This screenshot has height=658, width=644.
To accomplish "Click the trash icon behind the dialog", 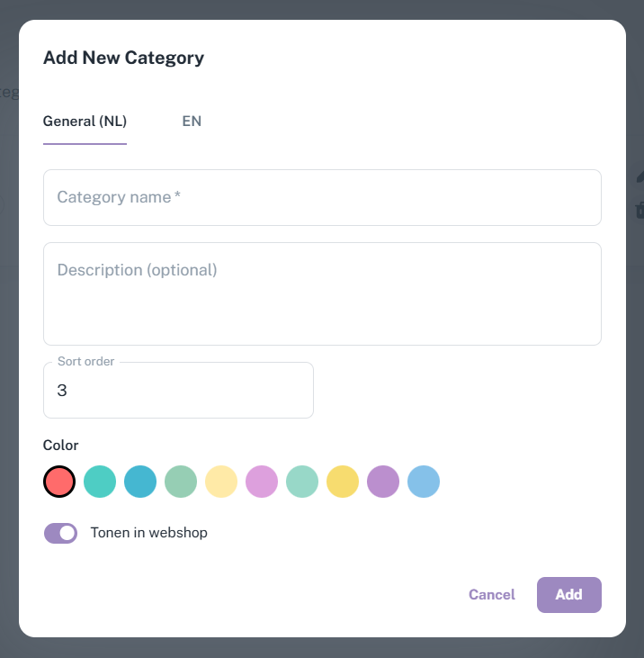I will point(640,211).
